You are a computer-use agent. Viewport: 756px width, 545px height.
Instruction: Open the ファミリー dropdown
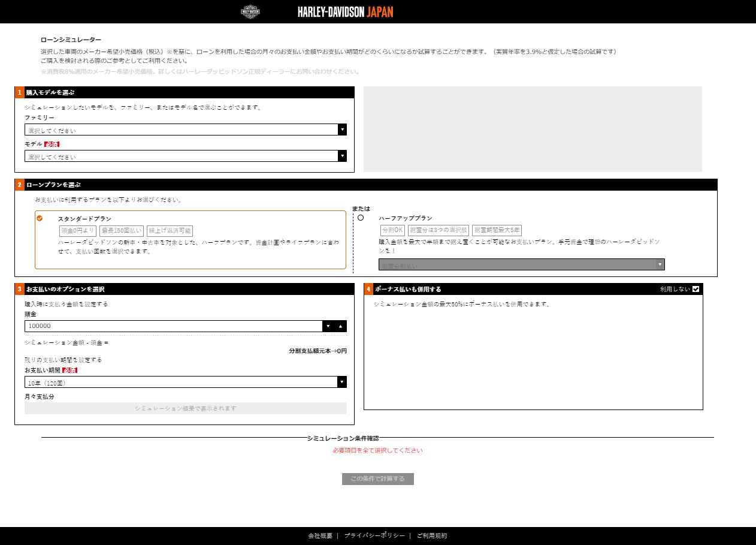pos(186,130)
